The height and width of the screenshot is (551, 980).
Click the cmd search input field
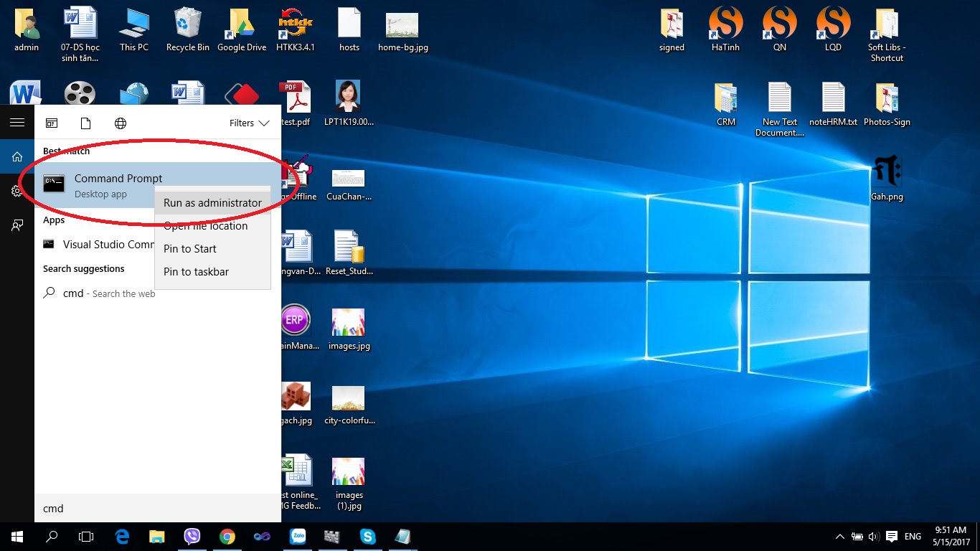[x=158, y=509]
